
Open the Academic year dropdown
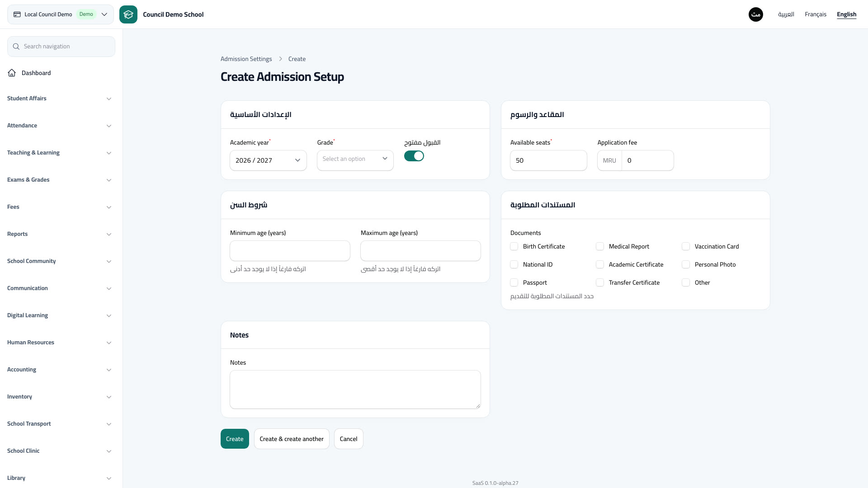(268, 160)
